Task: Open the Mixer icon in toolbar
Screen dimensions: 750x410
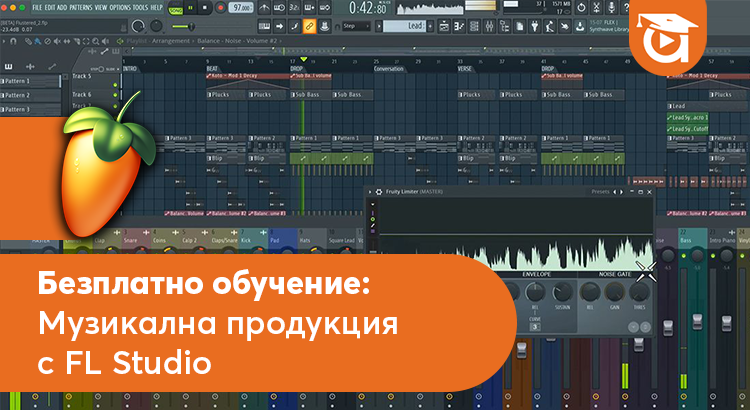Action: pos(489,26)
